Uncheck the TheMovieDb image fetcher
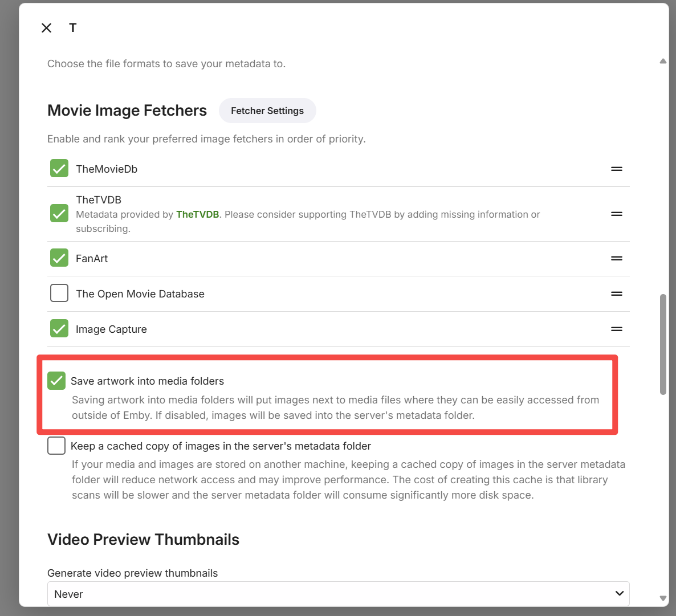This screenshot has width=676, height=616. click(59, 169)
